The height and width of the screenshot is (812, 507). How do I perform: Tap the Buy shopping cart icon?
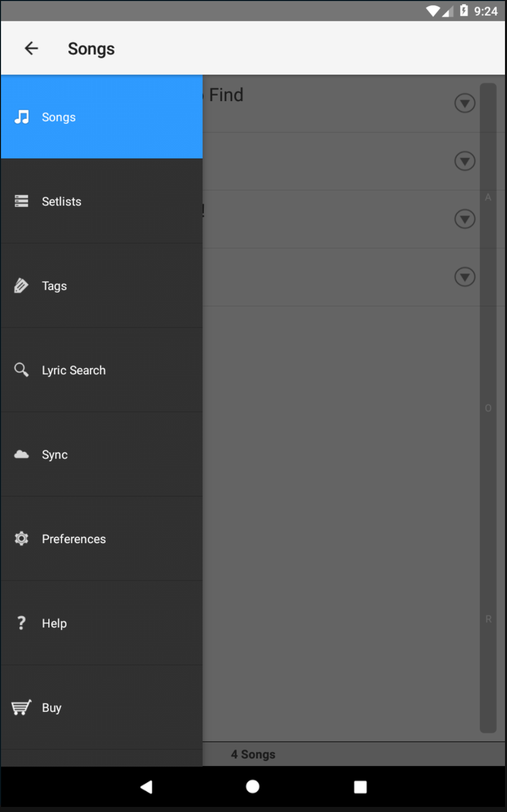[21, 707]
